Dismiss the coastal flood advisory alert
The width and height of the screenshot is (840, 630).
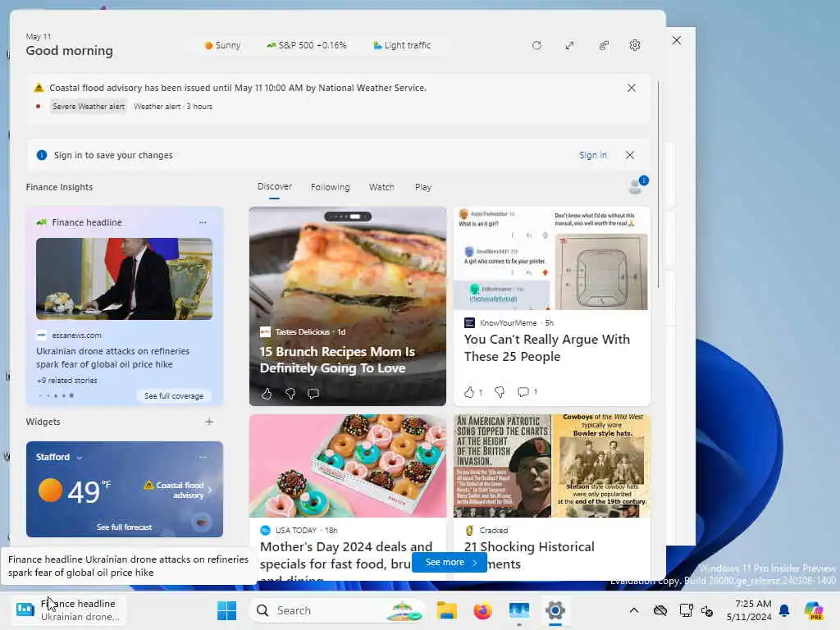pos(632,88)
